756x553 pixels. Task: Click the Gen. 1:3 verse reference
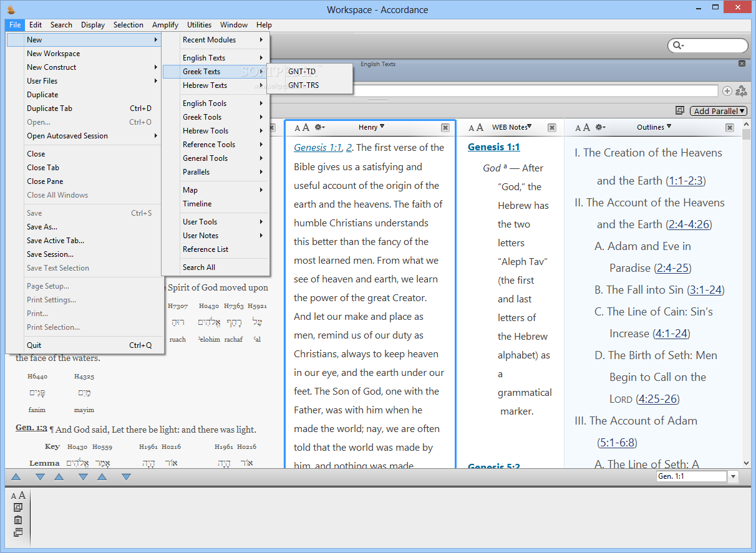point(31,429)
